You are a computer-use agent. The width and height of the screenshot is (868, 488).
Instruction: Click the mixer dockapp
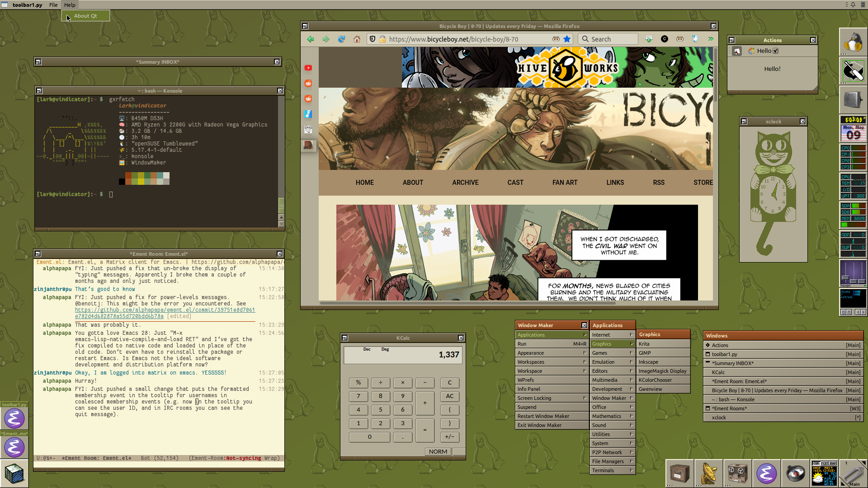pyautogui.click(x=853, y=273)
